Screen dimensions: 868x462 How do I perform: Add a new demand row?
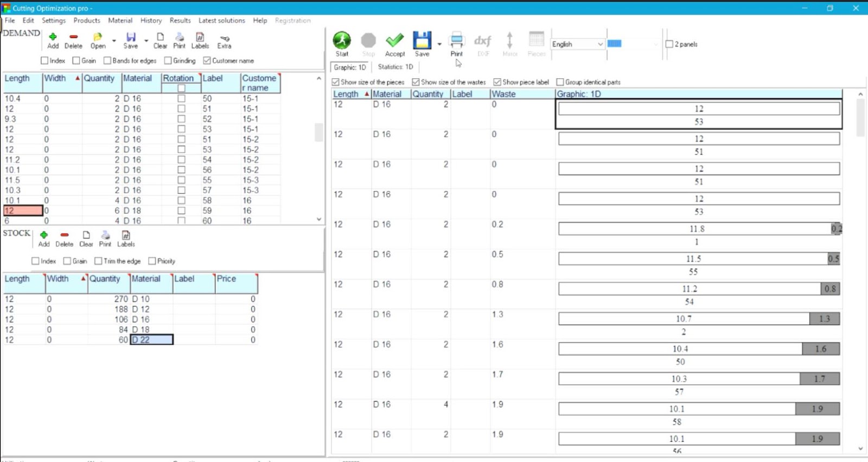point(53,41)
